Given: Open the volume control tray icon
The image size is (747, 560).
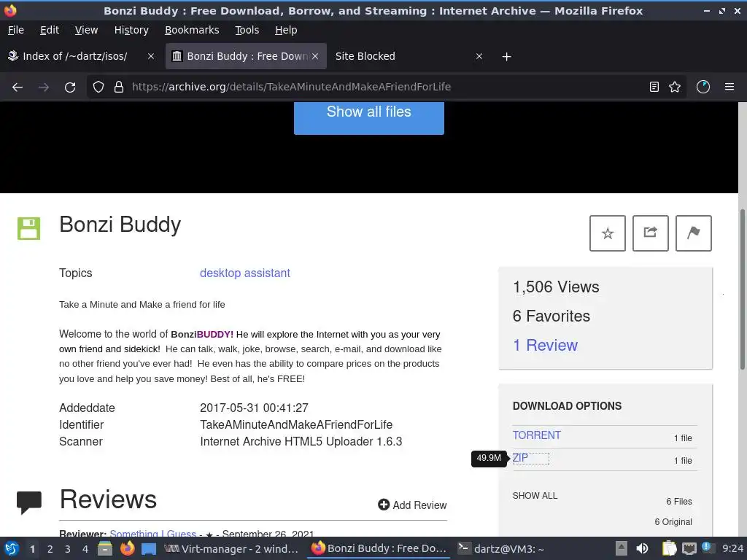Looking at the screenshot, I should [642, 548].
